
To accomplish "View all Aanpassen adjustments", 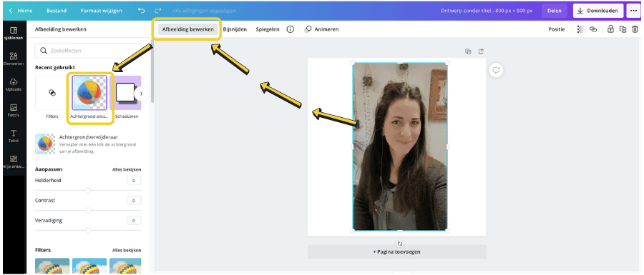I will coord(127,169).
